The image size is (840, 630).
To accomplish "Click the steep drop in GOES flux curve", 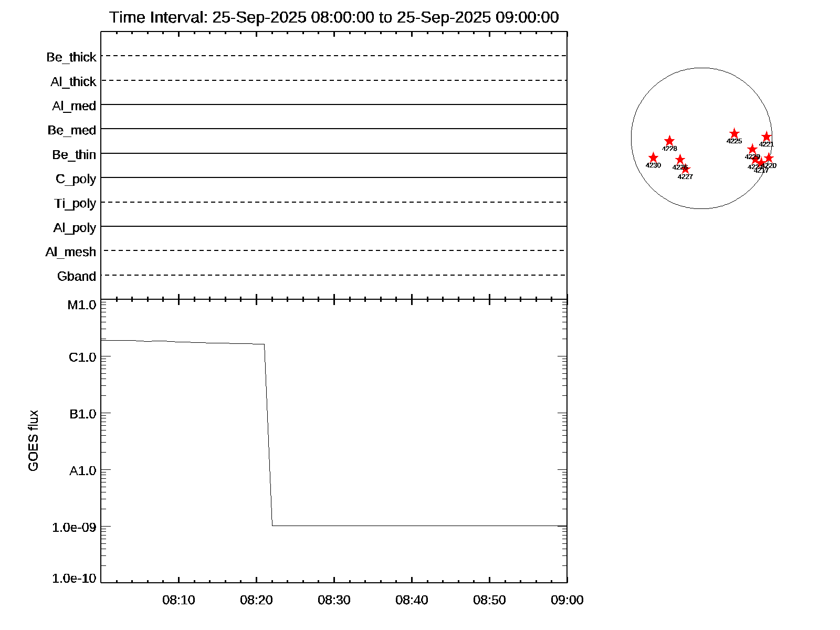I will coord(268,436).
